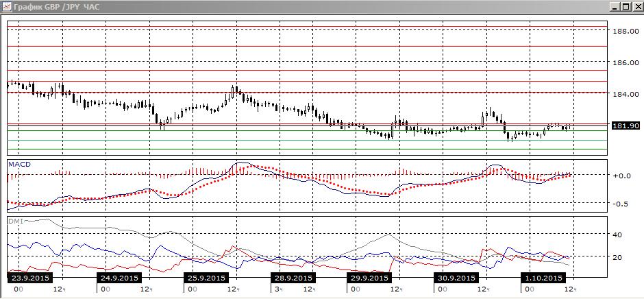The height and width of the screenshot is (299, 644).
Task: Select the current price tag 181.90
Action: (626, 126)
